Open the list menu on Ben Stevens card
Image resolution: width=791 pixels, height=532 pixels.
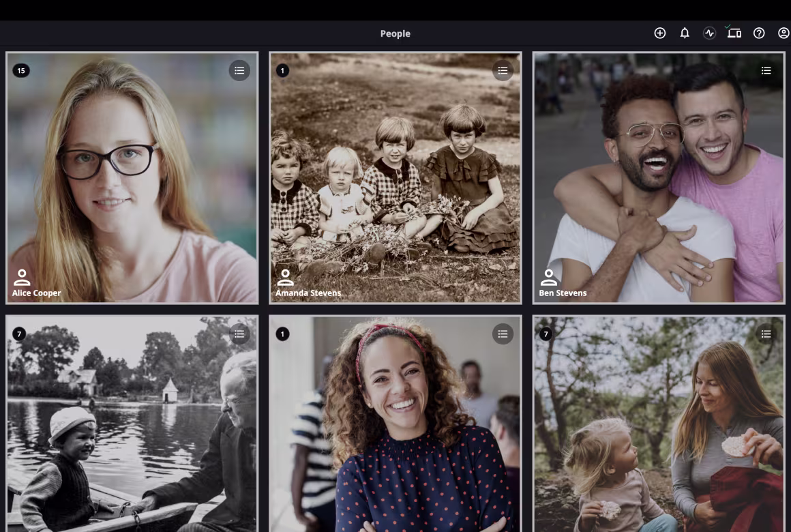pos(766,70)
